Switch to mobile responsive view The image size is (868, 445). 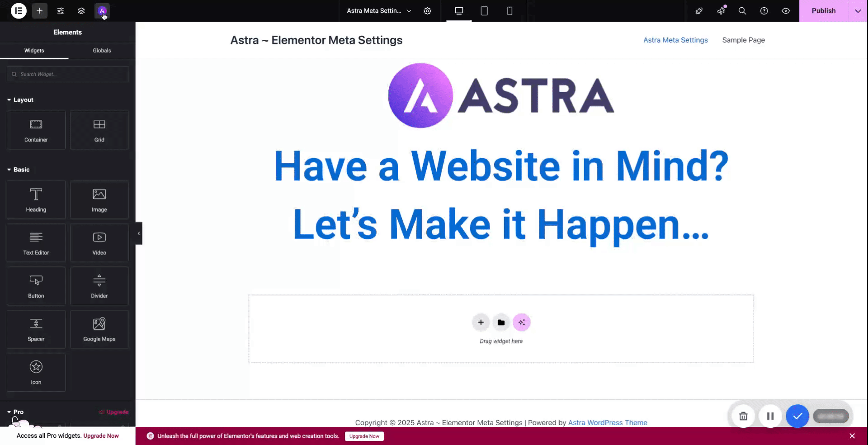[509, 11]
